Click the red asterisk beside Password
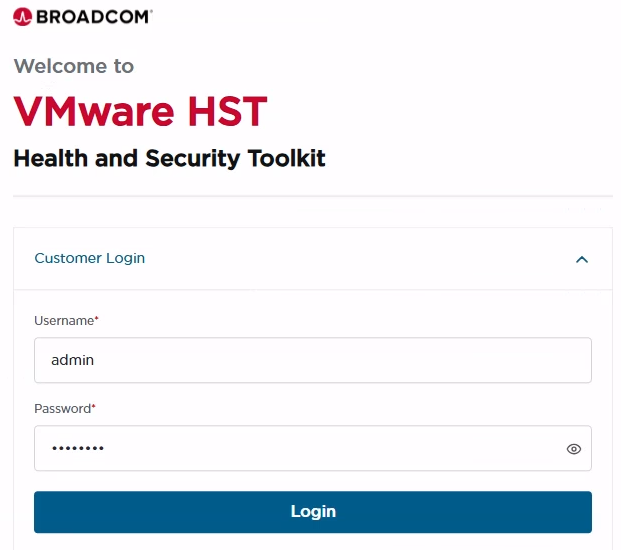 coord(94,407)
